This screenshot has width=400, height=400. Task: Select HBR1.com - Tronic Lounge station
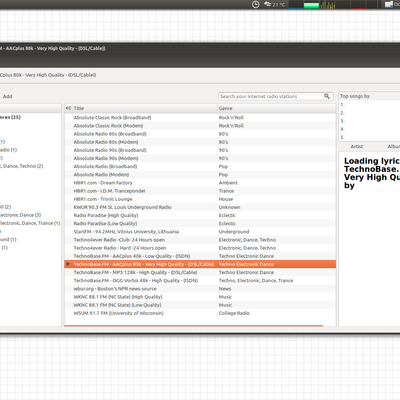200,199
